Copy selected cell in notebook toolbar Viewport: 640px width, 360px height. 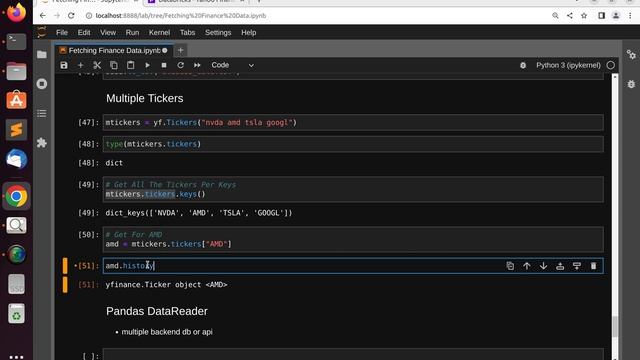point(114,65)
